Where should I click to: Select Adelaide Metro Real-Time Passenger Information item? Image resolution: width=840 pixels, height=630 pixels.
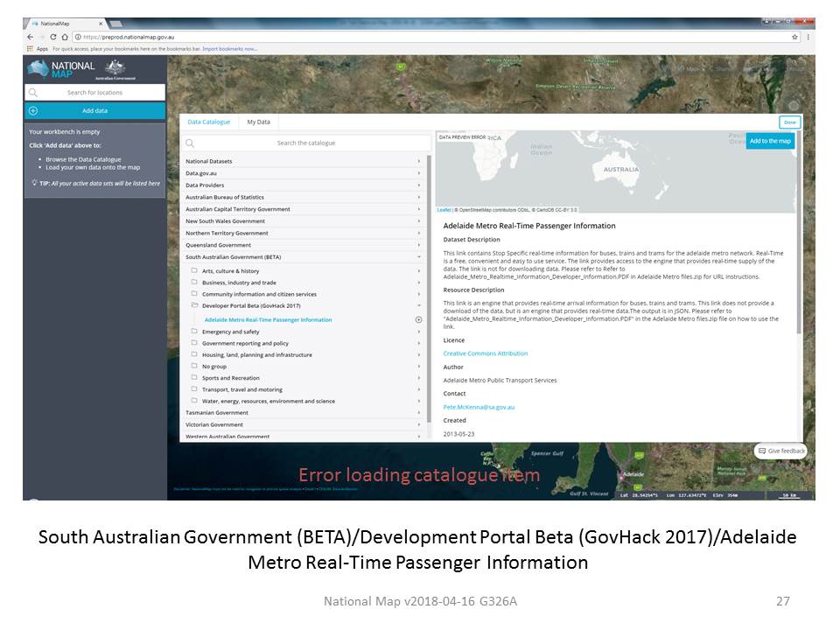tap(268, 320)
